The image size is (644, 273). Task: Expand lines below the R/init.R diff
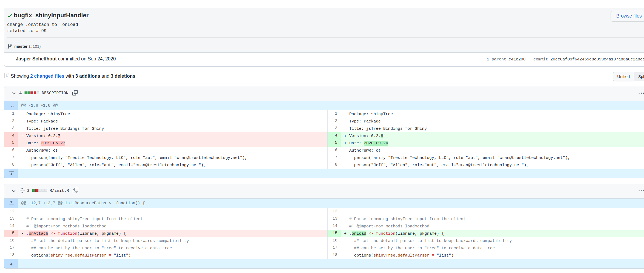[11, 264]
